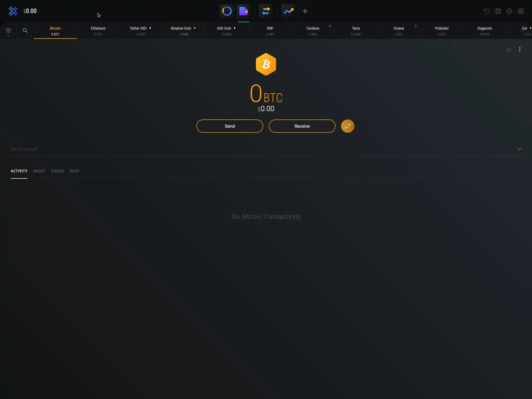Switch to the About tab
Image resolution: width=532 pixels, height=399 pixels.
[39, 171]
